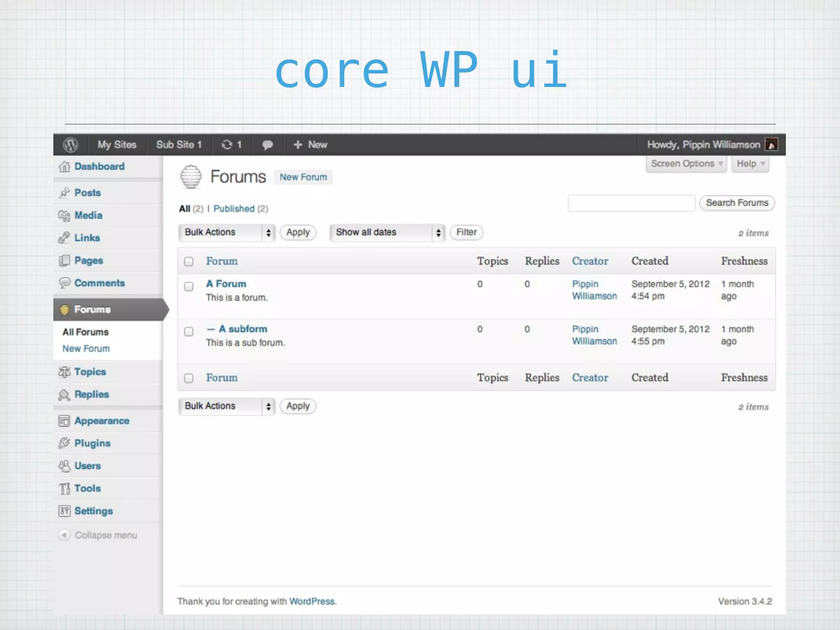Toggle the footer row select-all checkbox
This screenshot has height=630, width=840.
pyautogui.click(x=189, y=378)
